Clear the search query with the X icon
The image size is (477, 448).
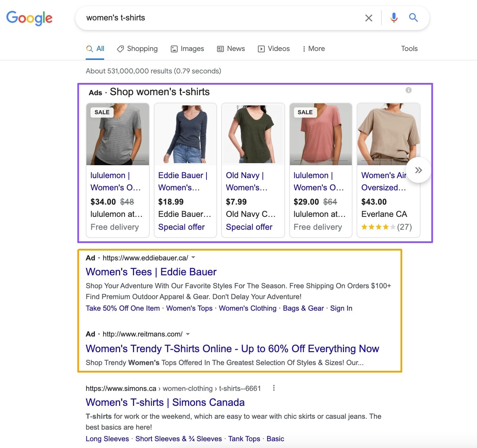368,18
